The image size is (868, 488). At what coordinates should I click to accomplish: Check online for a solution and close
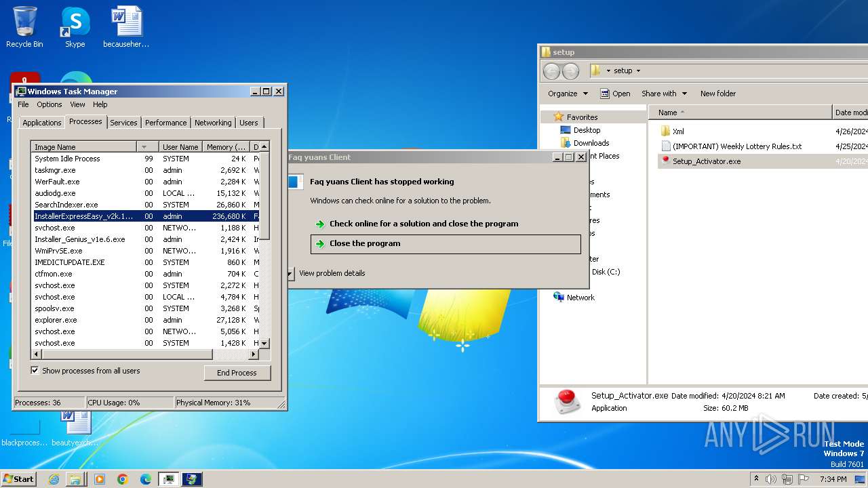[x=446, y=224]
